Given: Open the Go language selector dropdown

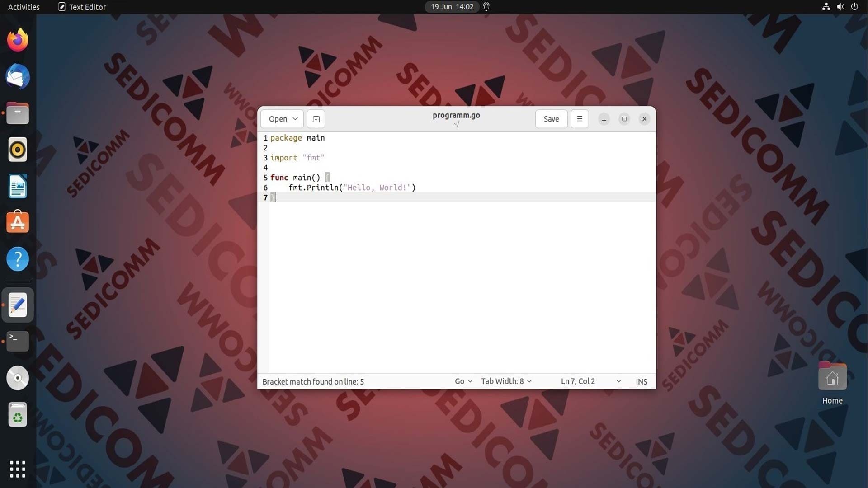Looking at the screenshot, I should 464,381.
